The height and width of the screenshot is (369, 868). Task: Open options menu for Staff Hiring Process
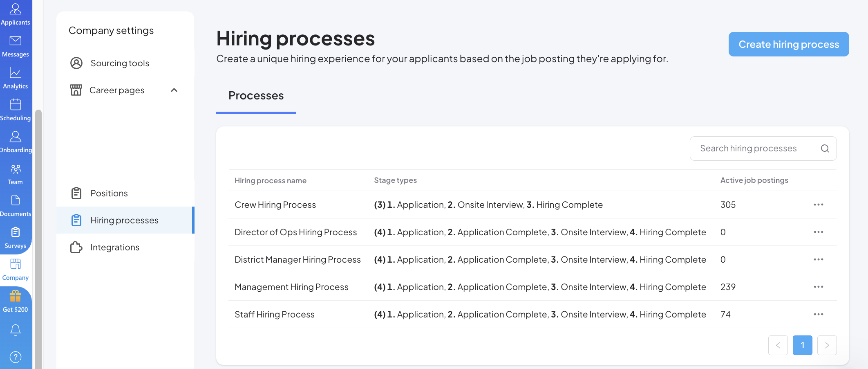tap(818, 314)
